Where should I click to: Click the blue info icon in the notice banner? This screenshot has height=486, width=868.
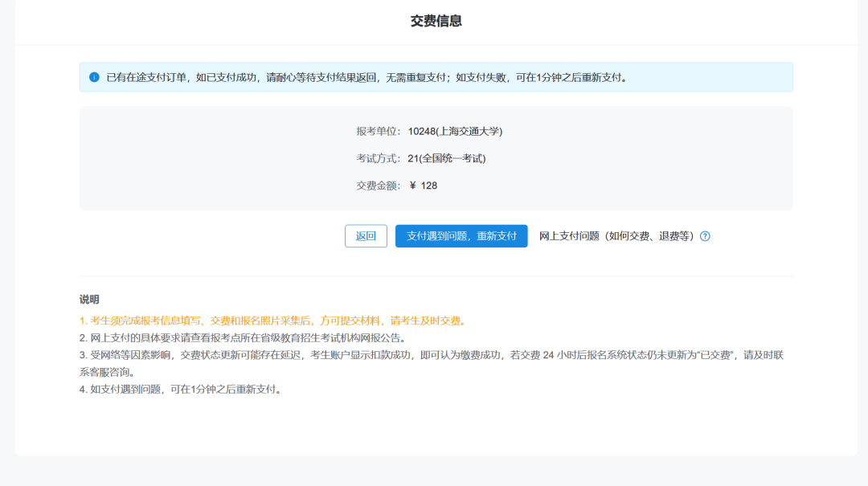tap(94, 77)
